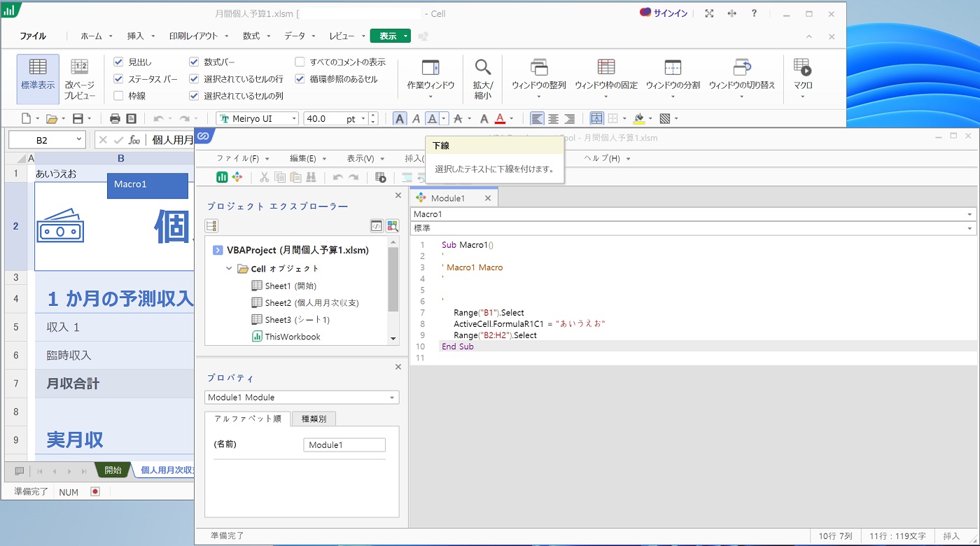Open ウィンドウの分割 split window

672,79
